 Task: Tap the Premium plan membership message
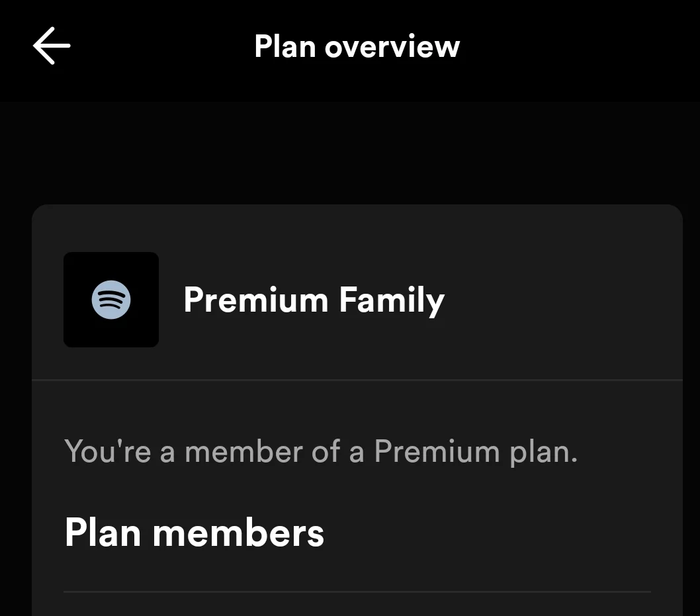[x=321, y=452]
